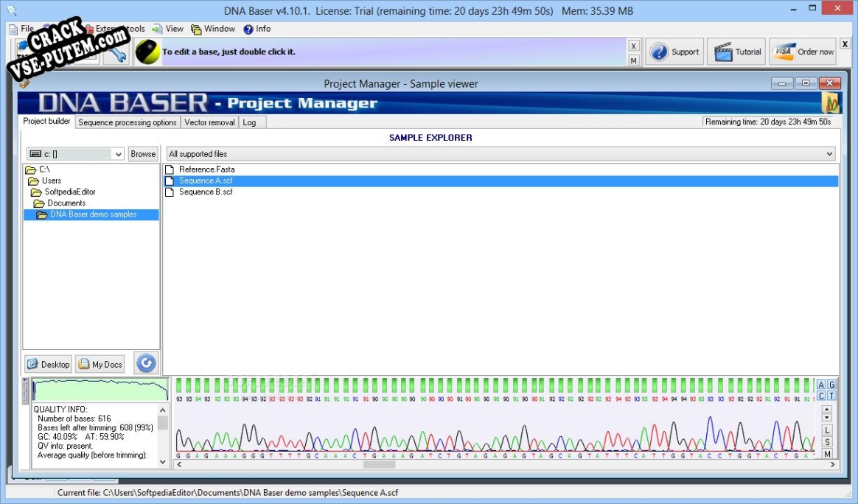Screen dimensions: 858x504
Task: Expand the All supported files filter dropdown
Action: (x=501, y=154)
